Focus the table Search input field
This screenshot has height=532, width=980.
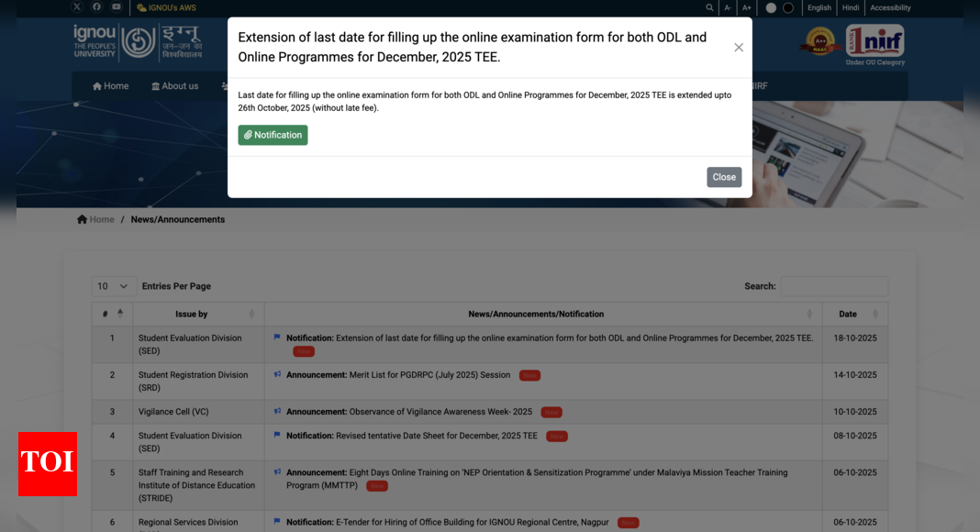pyautogui.click(x=833, y=286)
